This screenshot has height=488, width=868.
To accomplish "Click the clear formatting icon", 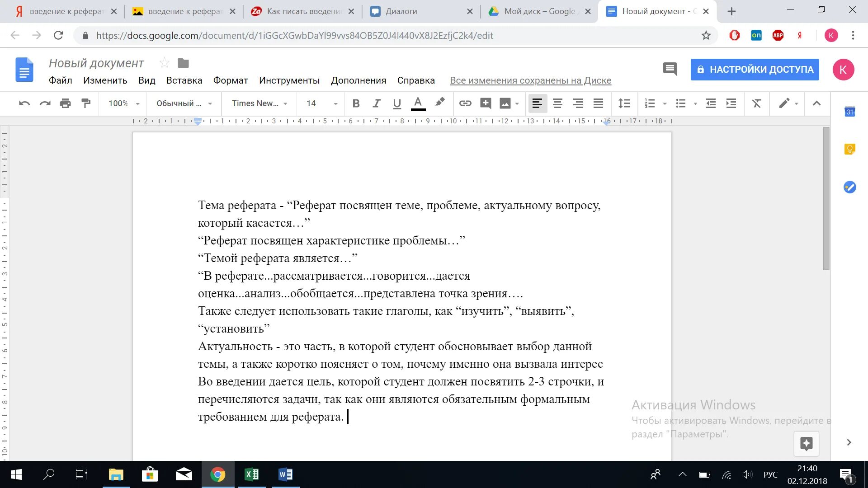I will pos(756,103).
